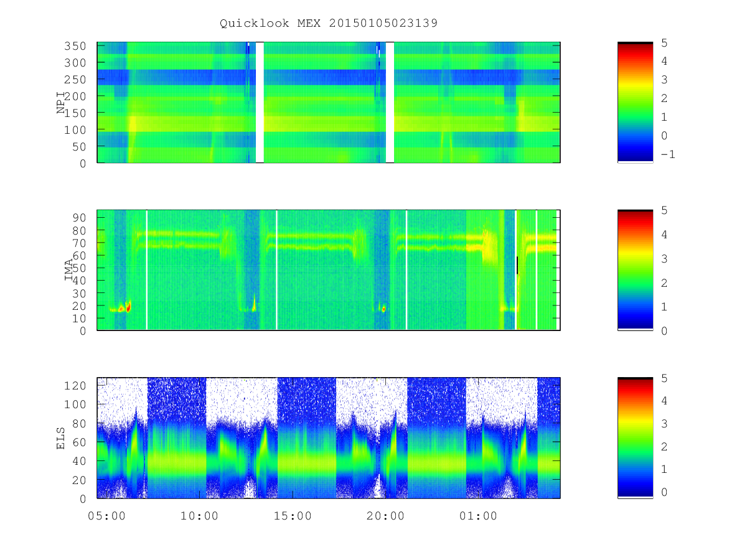Click the "-1" label on NPI color scale
Viewport: 747px width, 560px height.
click(668, 154)
